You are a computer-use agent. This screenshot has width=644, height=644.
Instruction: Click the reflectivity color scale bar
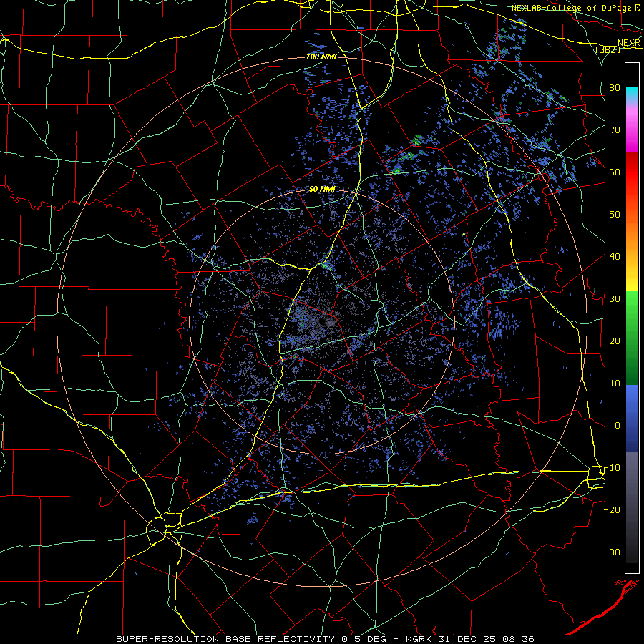[632, 318]
